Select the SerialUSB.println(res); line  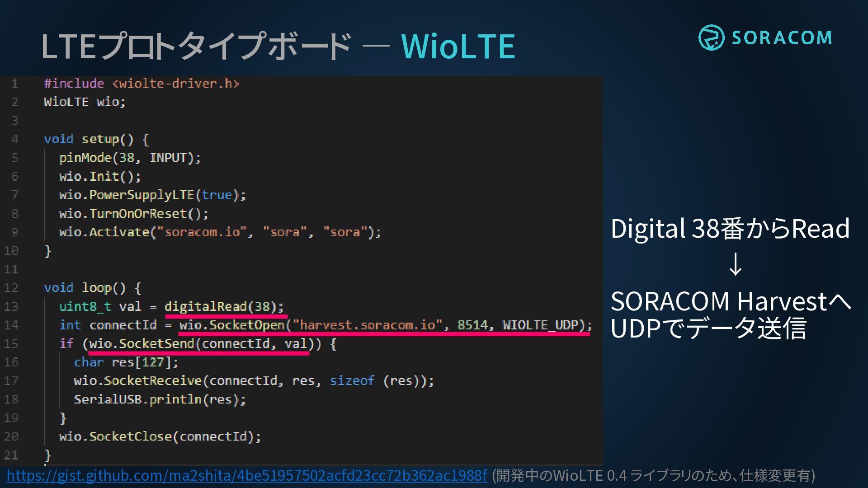point(160,399)
